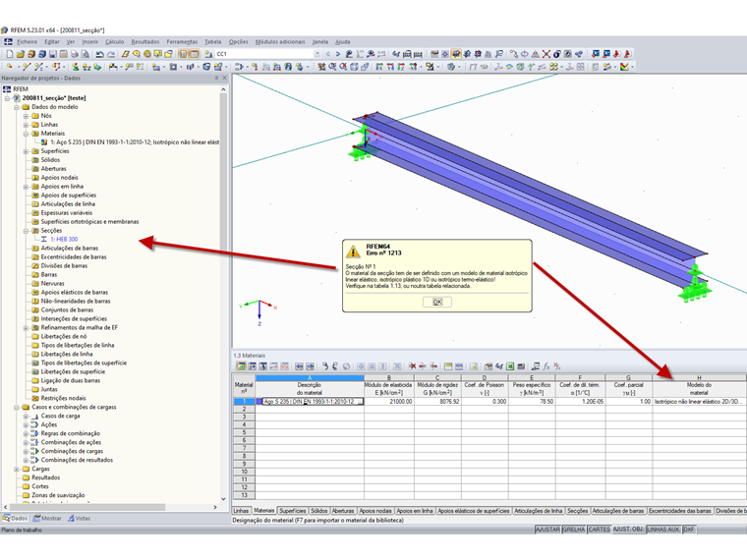Click the go to previous table arrow icon

click(x=299, y=366)
